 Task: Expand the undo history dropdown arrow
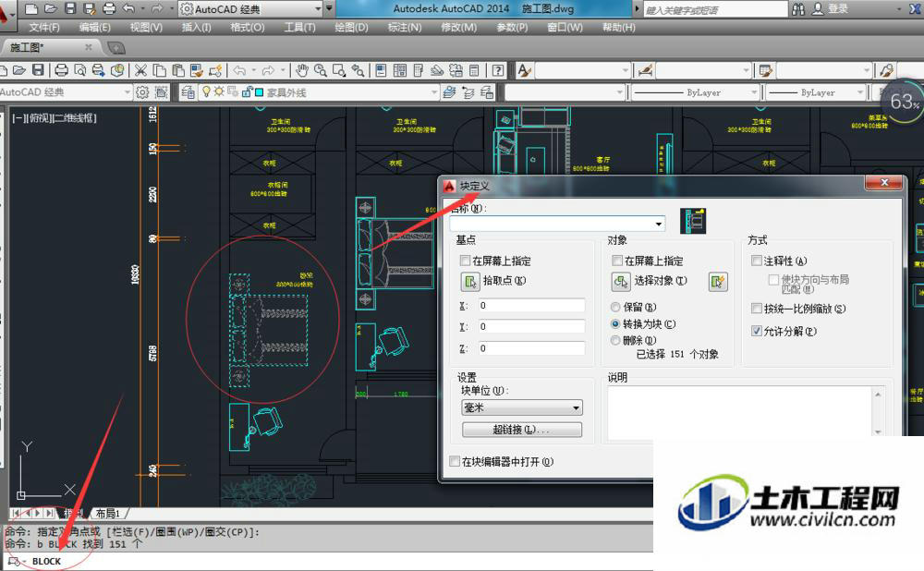coord(254,71)
